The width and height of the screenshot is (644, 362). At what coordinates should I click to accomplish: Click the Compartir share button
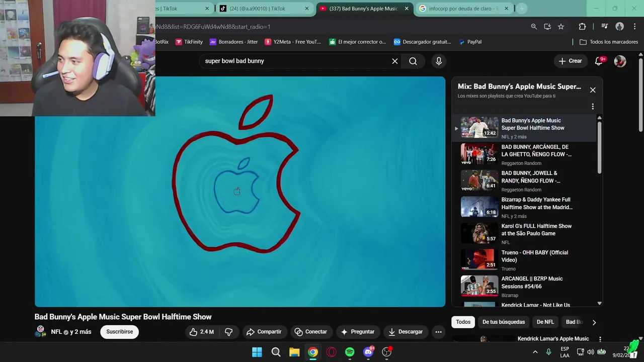[264, 332]
